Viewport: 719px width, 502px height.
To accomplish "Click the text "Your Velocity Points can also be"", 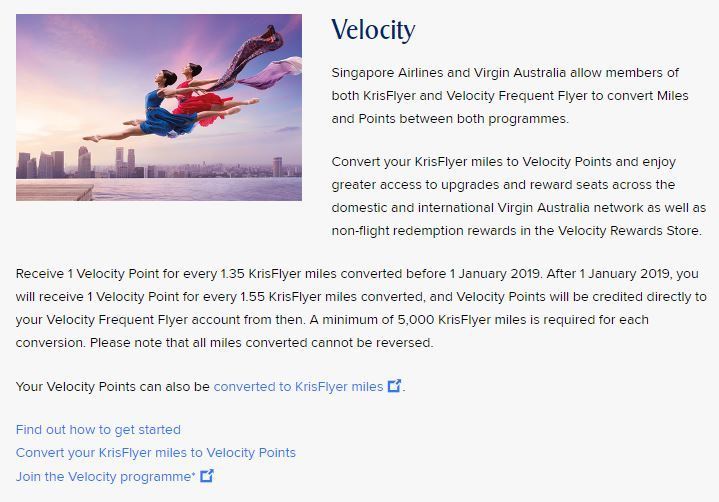I will tap(113, 386).
